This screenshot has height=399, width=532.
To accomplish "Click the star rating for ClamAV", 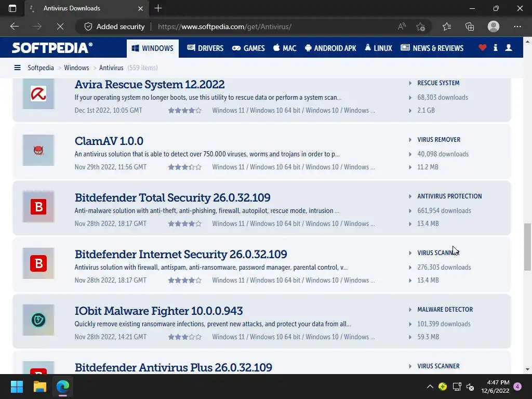I will point(185,167).
